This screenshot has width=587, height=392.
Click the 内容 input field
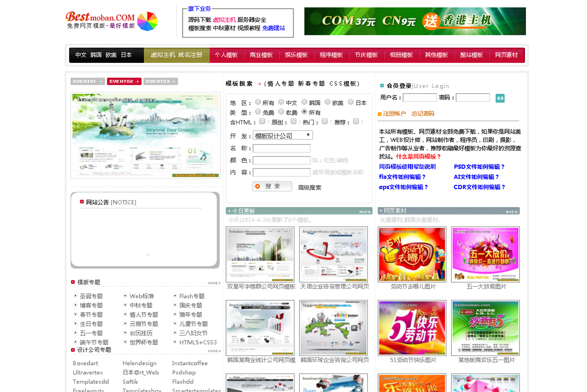[x=281, y=172]
